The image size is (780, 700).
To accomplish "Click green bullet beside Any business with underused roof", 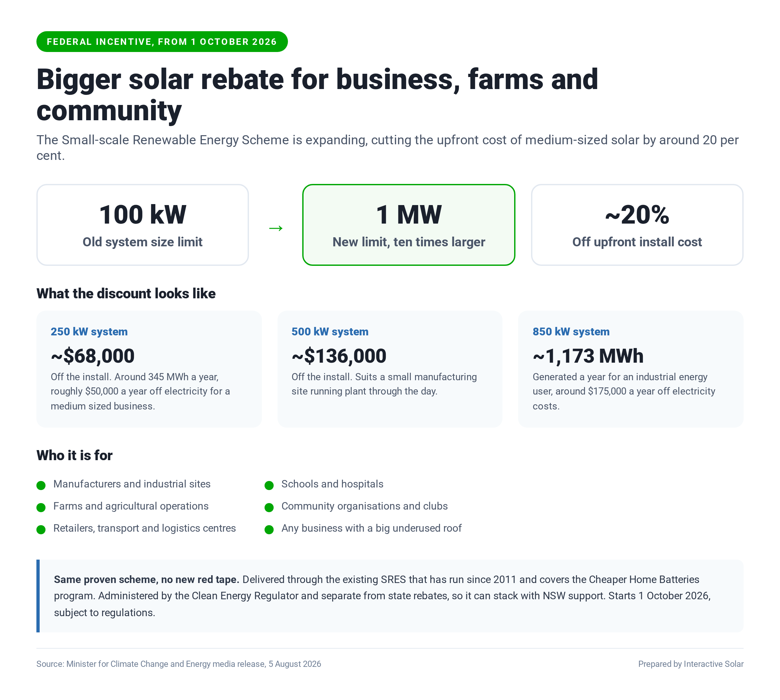I will coord(269,529).
